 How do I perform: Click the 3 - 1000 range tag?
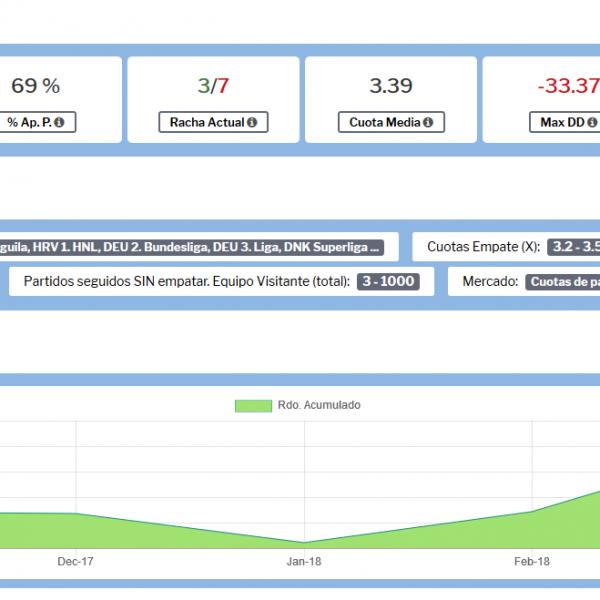(388, 282)
